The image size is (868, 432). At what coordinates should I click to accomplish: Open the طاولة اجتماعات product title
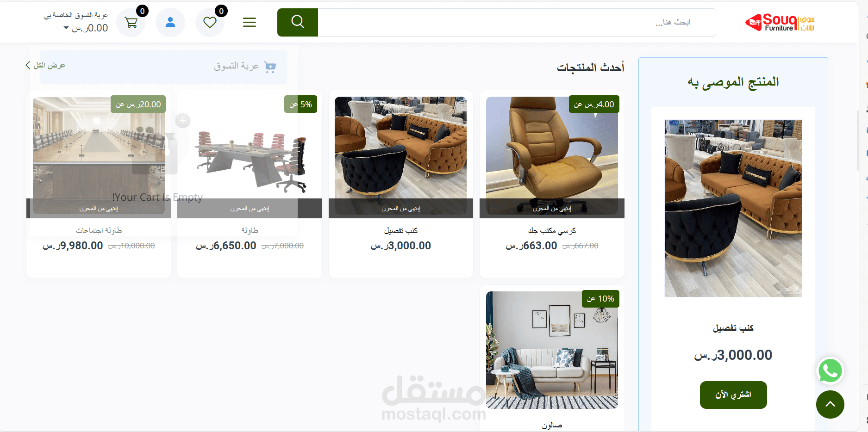[99, 230]
